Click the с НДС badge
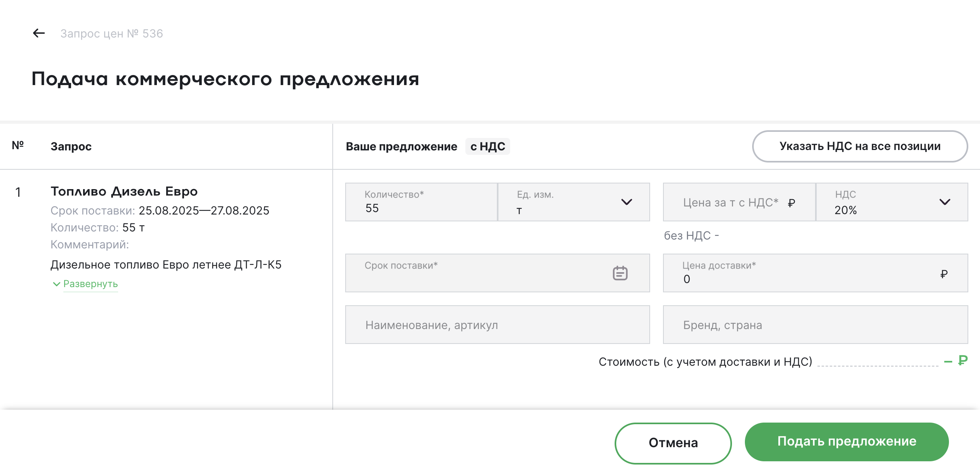Viewport: 980px width, 475px height. click(488, 146)
